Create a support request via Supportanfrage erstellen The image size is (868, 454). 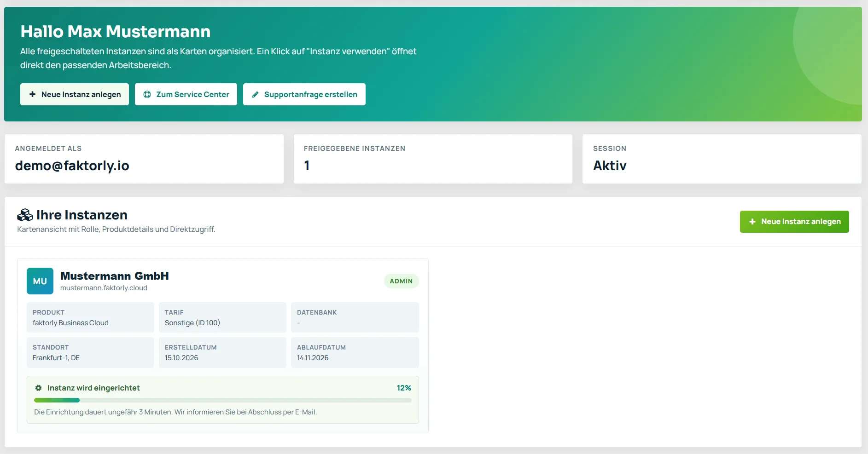(x=304, y=94)
